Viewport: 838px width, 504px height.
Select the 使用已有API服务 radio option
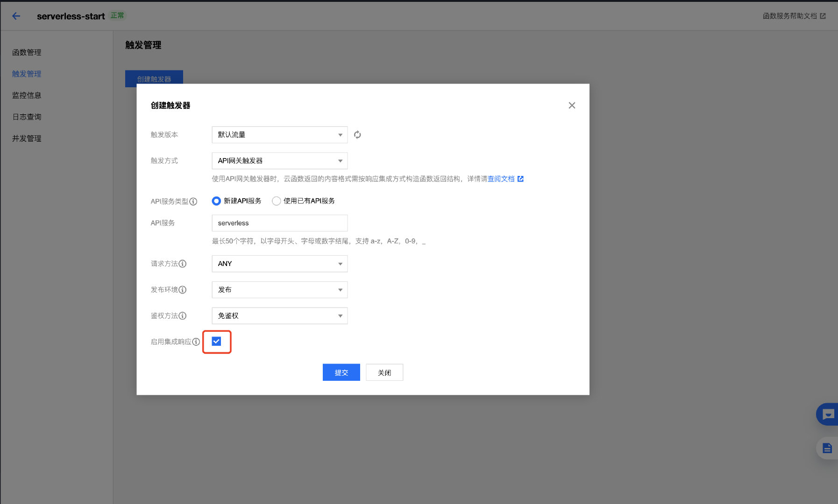tap(277, 201)
